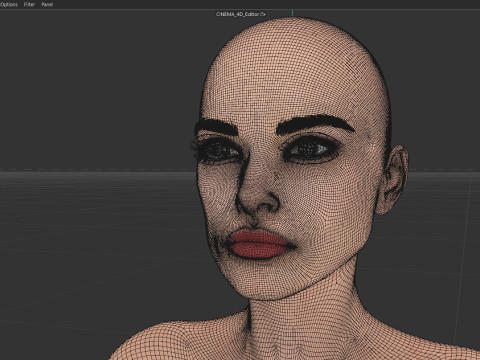This screenshot has height=360, width=480.
Task: Open the Filter menu
Action: pos(29,4)
